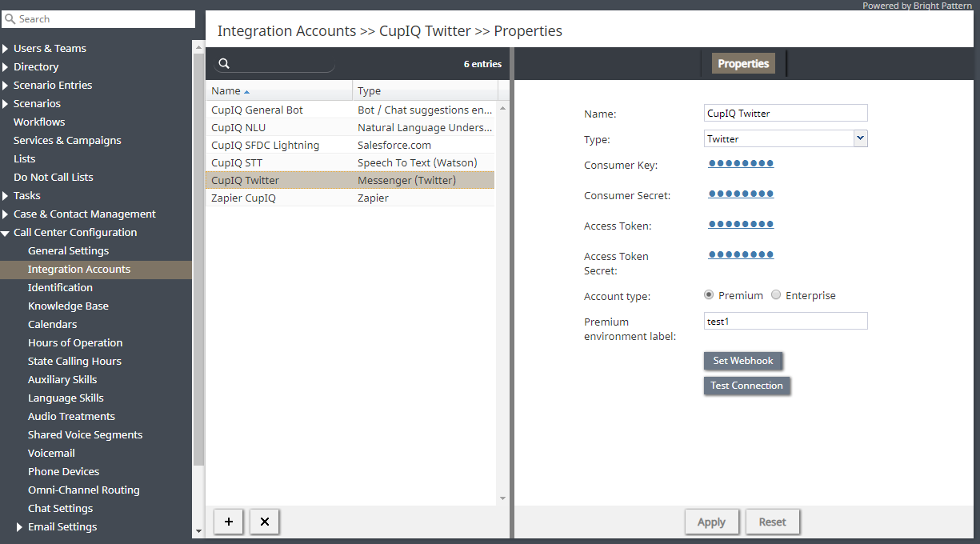This screenshot has width=980, height=544.
Task: Open Omni-Channel Routing
Action: click(x=83, y=490)
